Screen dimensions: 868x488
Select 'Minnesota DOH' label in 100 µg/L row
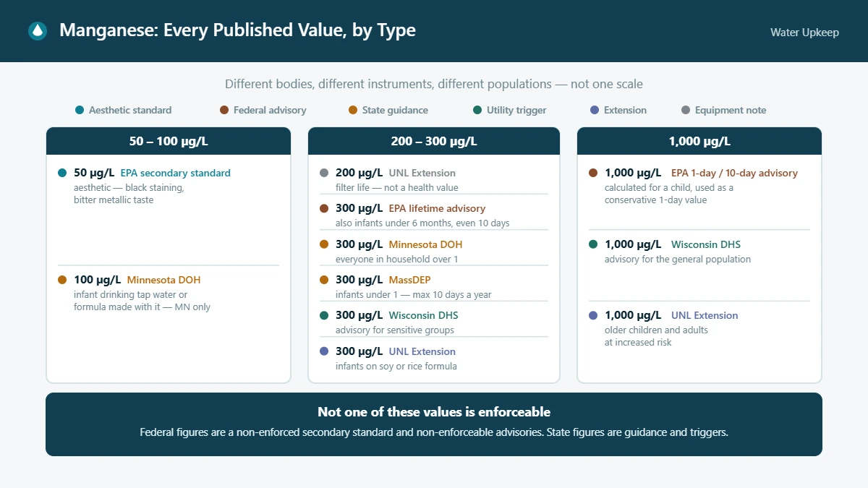[164, 280]
